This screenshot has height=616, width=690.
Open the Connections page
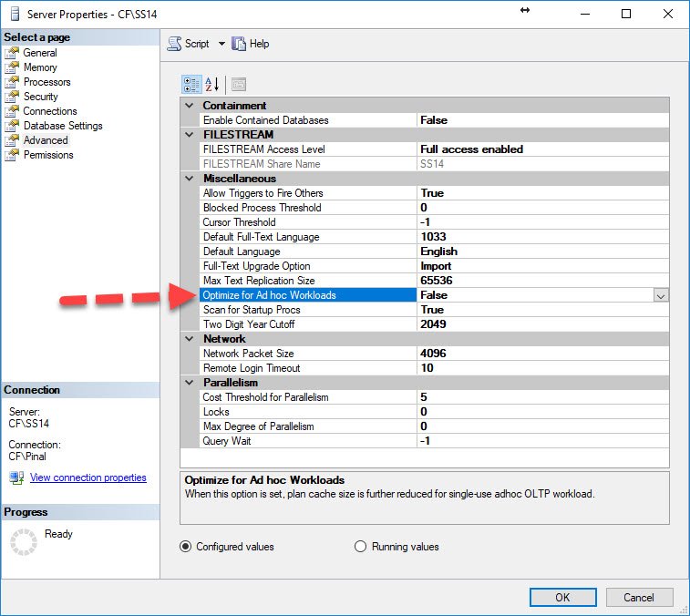(x=50, y=111)
